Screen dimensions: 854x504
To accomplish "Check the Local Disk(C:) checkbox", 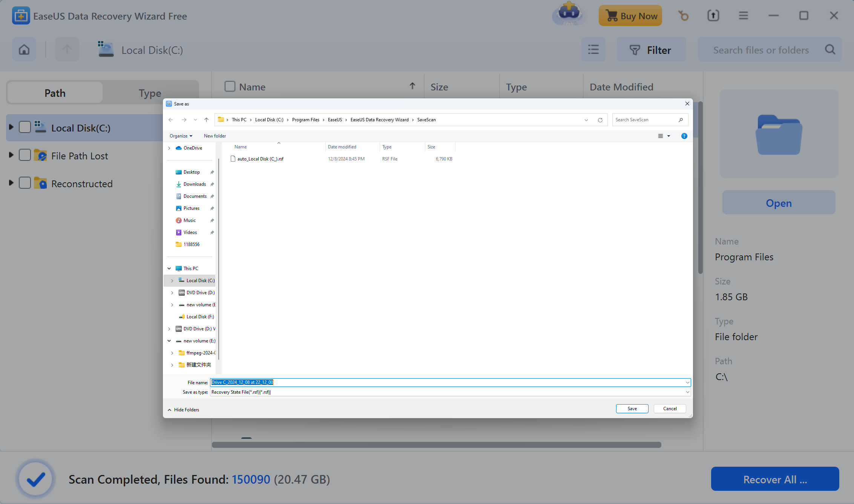I will pyautogui.click(x=25, y=127).
